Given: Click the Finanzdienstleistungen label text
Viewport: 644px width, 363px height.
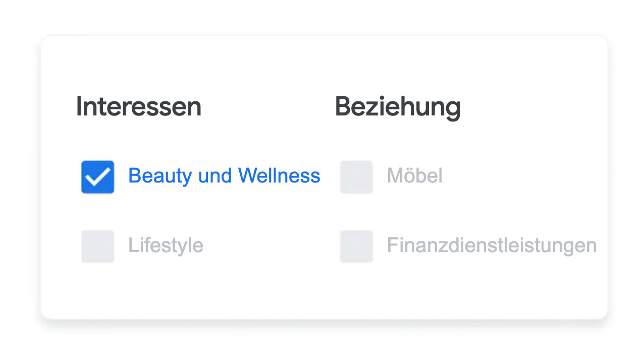Looking at the screenshot, I should [492, 246].
